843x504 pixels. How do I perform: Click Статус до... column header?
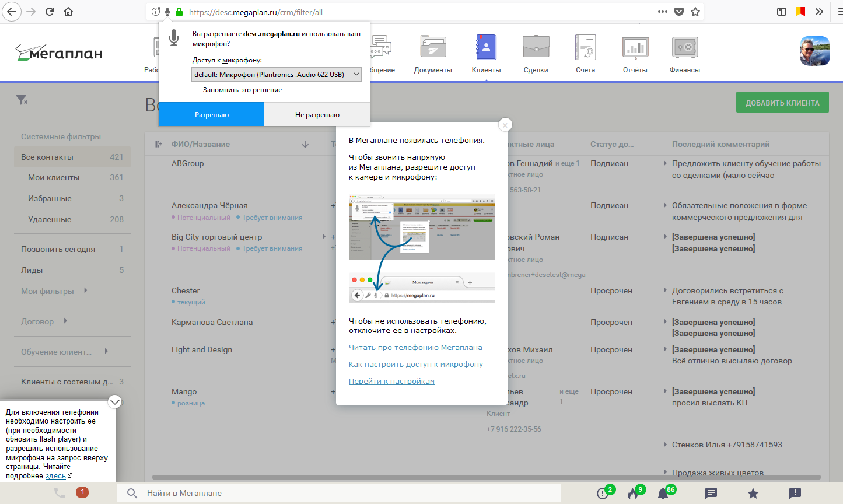coord(612,144)
